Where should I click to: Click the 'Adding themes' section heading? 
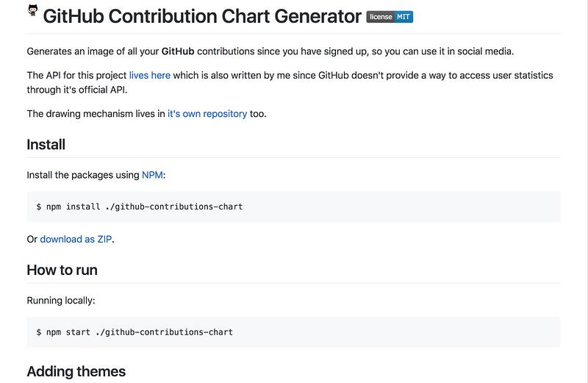tap(76, 371)
